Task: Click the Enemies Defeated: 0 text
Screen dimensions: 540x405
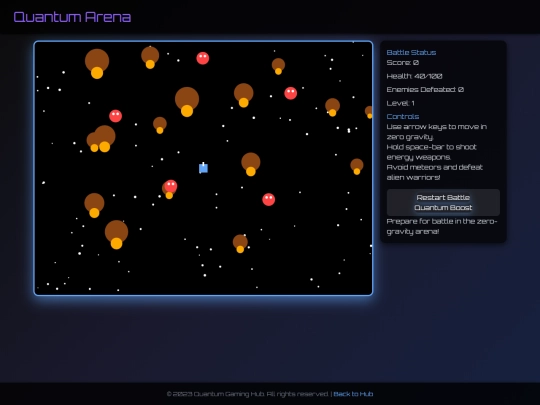Action: [x=425, y=90]
